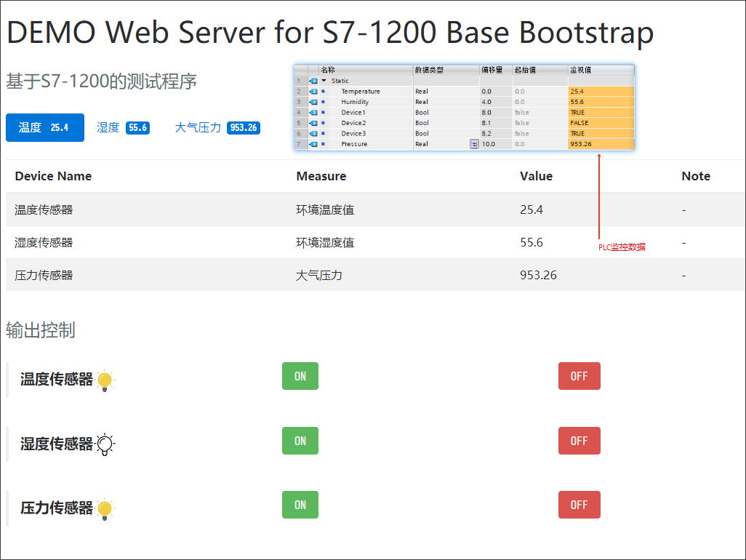Select the 湿度传感器 table row cell
Image resolution: width=746 pixels, height=560 pixels.
click(x=44, y=243)
